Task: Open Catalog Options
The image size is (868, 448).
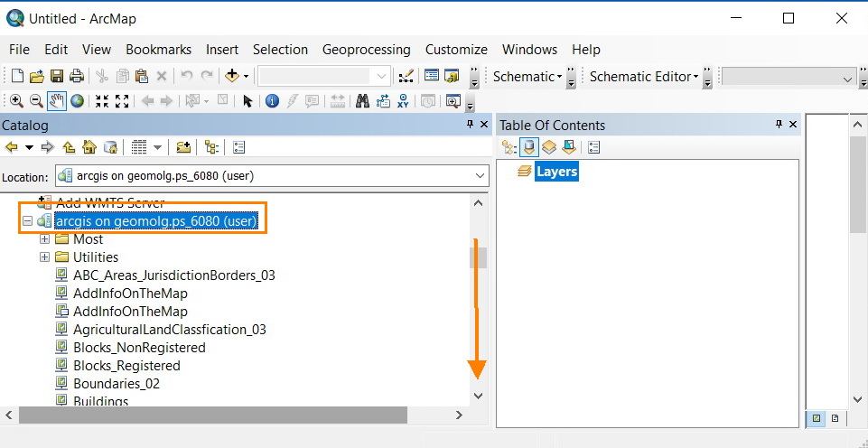Action: pos(238,147)
